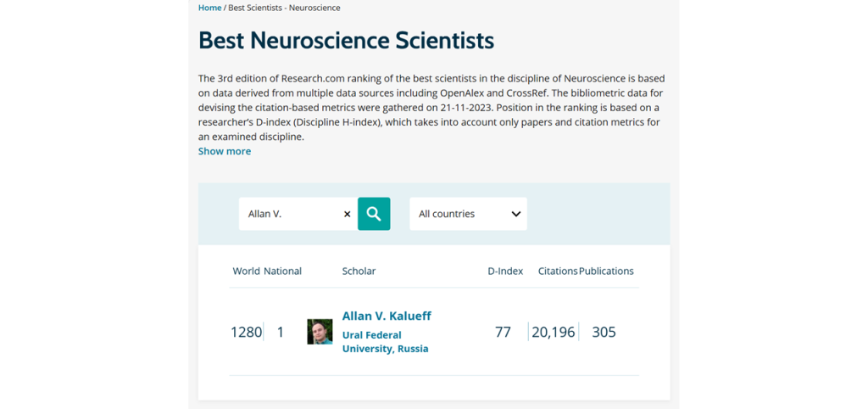
Task: Click the Publications column header
Action: 606,271
